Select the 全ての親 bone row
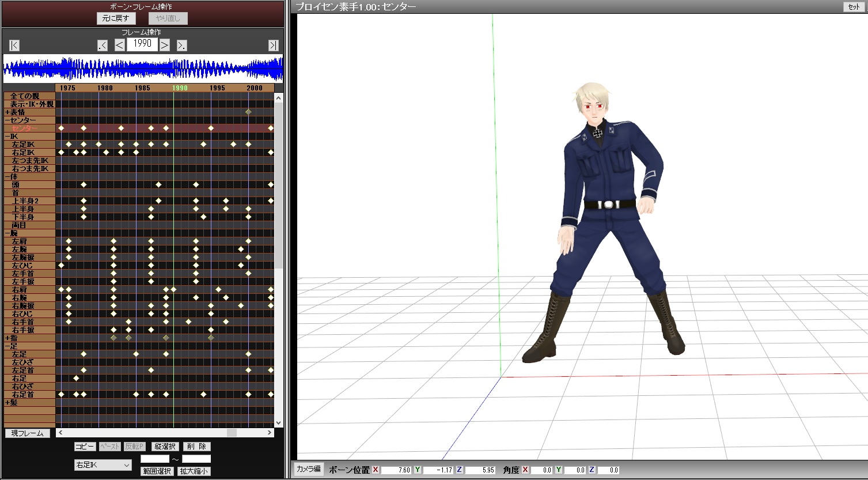Image resolution: width=868 pixels, height=480 pixels. coord(29,96)
